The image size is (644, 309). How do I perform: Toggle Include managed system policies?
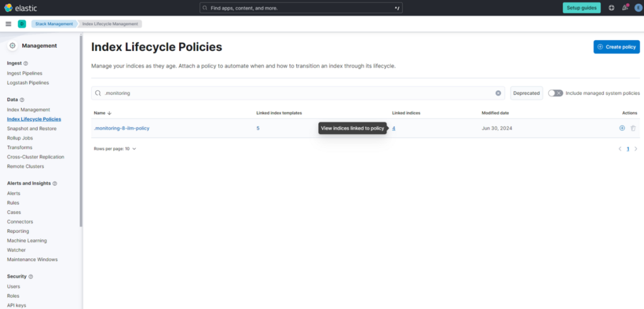pos(555,93)
